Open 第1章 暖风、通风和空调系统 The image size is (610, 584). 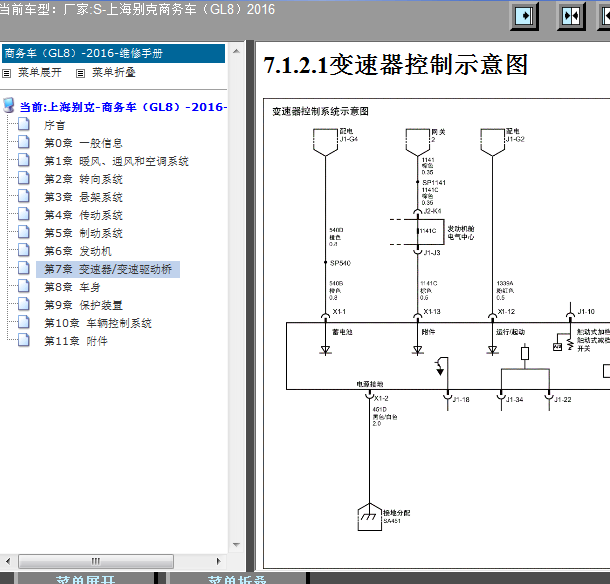point(116,161)
